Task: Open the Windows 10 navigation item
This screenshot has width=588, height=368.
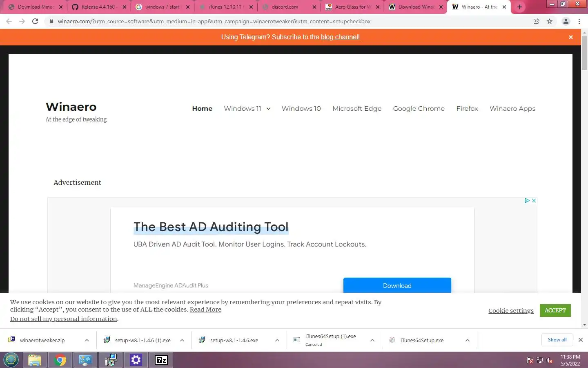Action: [x=301, y=109]
